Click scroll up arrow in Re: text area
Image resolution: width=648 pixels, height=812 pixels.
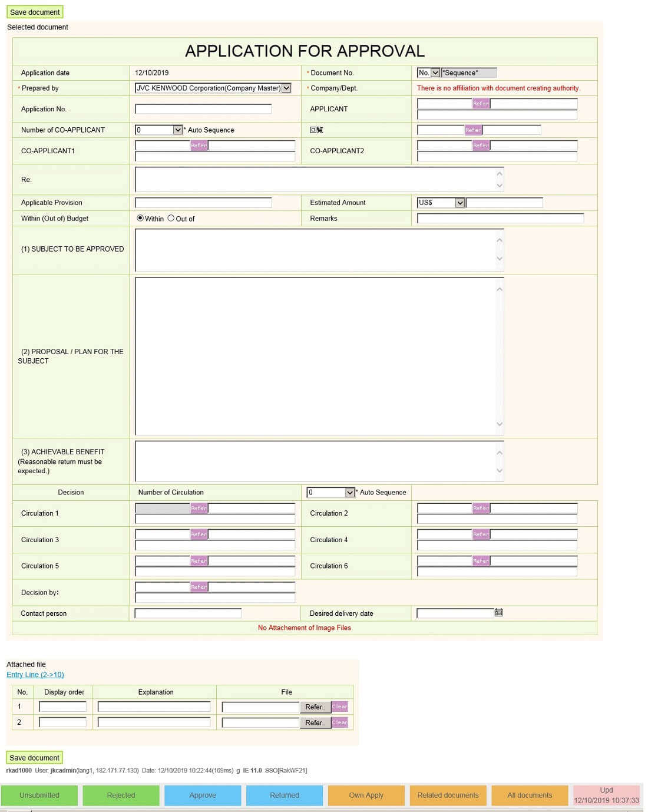pyautogui.click(x=500, y=173)
